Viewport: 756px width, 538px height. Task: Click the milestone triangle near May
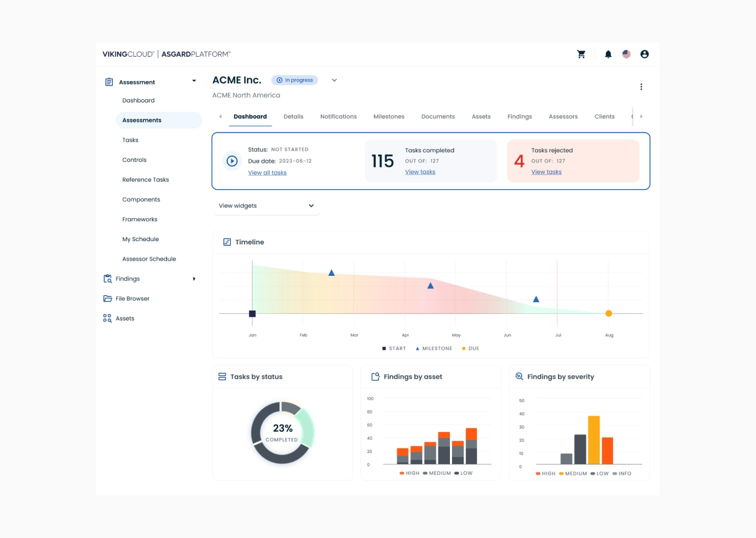coord(430,285)
